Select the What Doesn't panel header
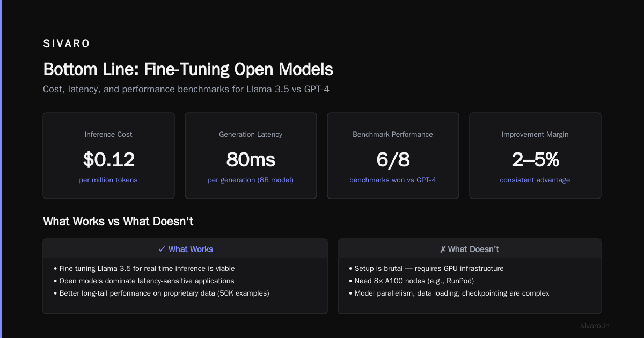The width and height of the screenshot is (644, 338). point(470,249)
